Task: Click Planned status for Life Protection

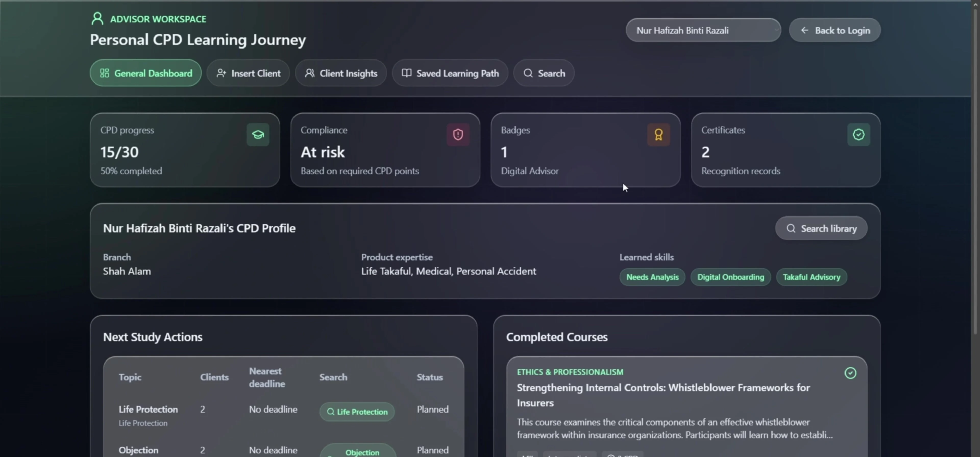Action: (x=433, y=410)
